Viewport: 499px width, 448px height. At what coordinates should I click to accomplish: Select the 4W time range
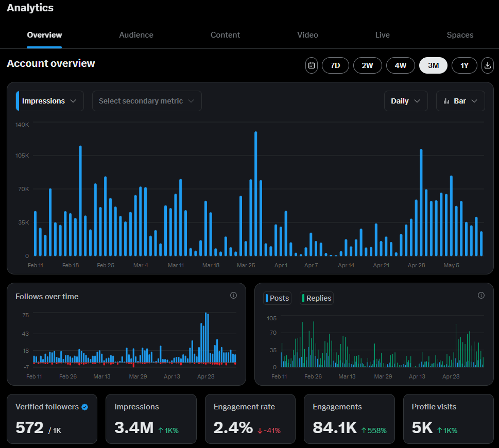(x=400, y=65)
